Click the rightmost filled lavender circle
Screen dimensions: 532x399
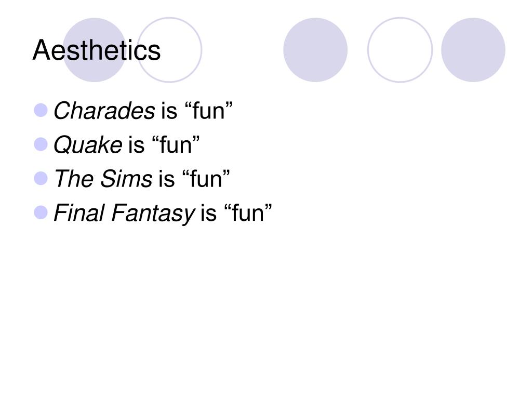click(473, 50)
